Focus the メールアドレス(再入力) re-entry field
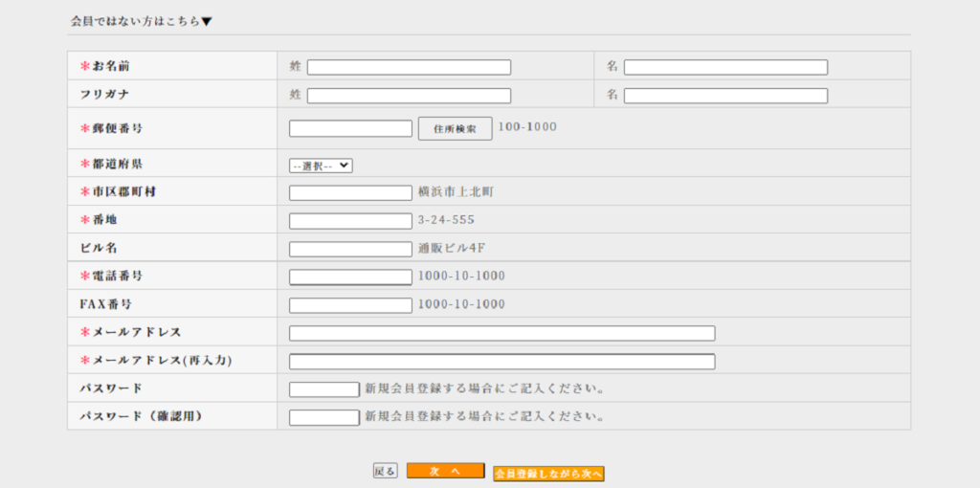This screenshot has width=980, height=488. tap(501, 361)
